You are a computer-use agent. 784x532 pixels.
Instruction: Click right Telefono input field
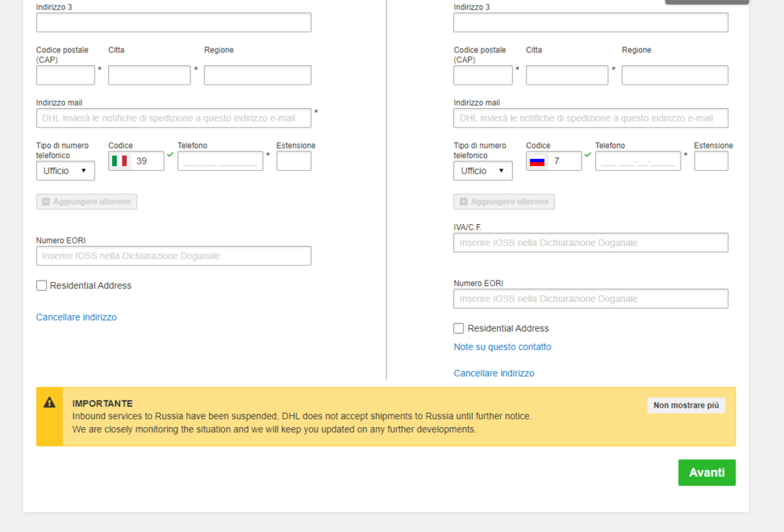[x=637, y=161]
